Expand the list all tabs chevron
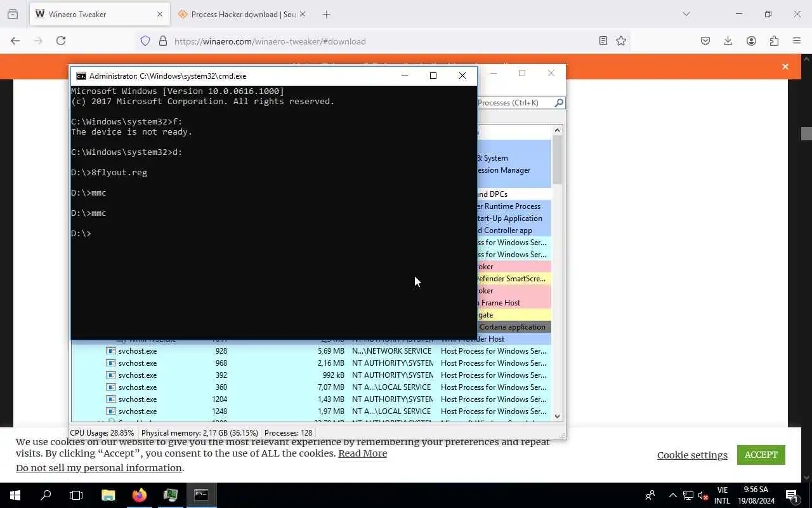 click(x=686, y=14)
